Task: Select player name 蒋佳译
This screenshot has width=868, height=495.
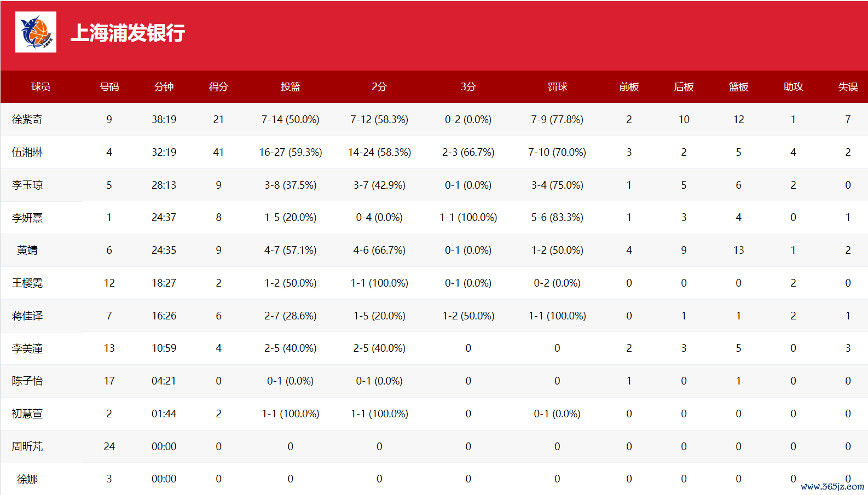Action: [27, 316]
